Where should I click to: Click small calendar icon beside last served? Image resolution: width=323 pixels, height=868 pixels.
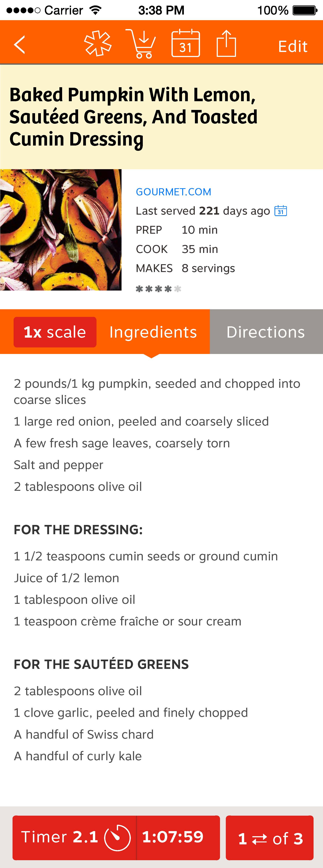[x=280, y=211]
